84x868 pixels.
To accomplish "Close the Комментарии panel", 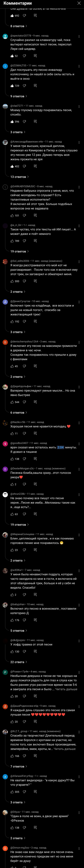I will (x=79, y=3).
